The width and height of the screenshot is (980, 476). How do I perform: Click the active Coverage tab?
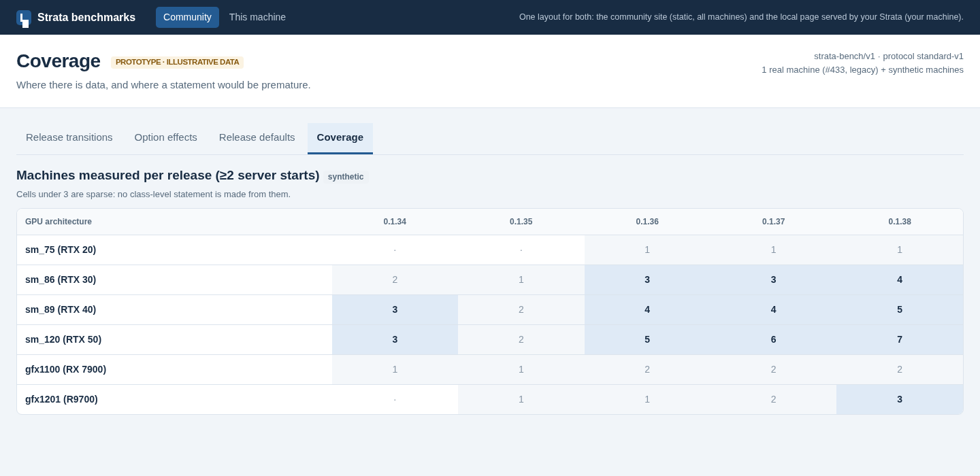pos(340,137)
